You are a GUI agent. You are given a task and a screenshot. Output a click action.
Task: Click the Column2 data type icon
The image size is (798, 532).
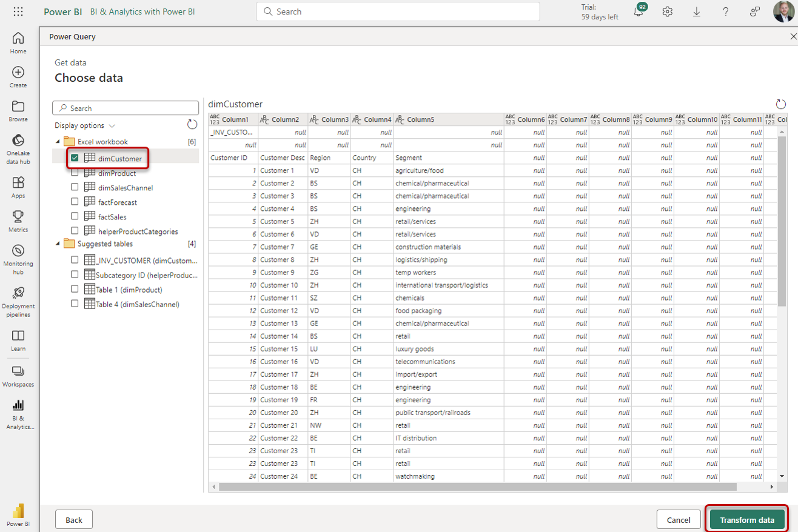[264, 119]
